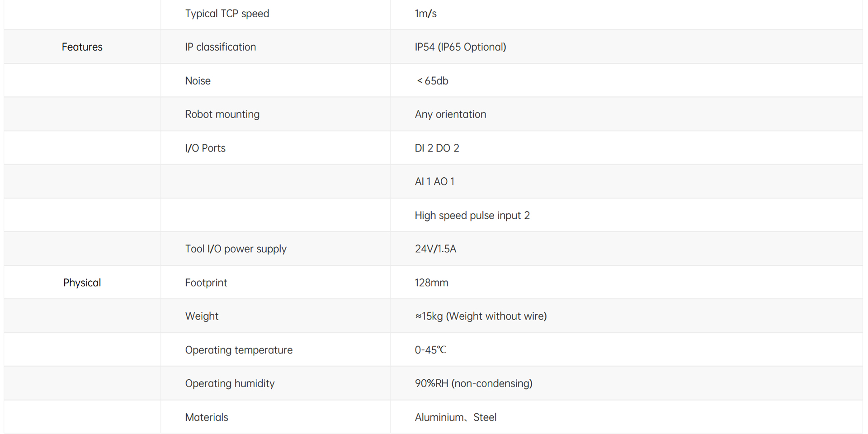Select the "AI 1 AO 1" value
Image resolution: width=868 pixels, height=434 pixels.
(434, 182)
